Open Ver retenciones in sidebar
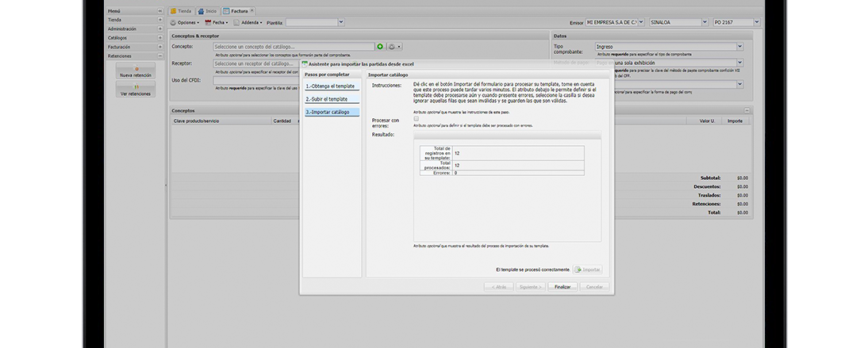This screenshot has height=348, width=868. [136, 90]
